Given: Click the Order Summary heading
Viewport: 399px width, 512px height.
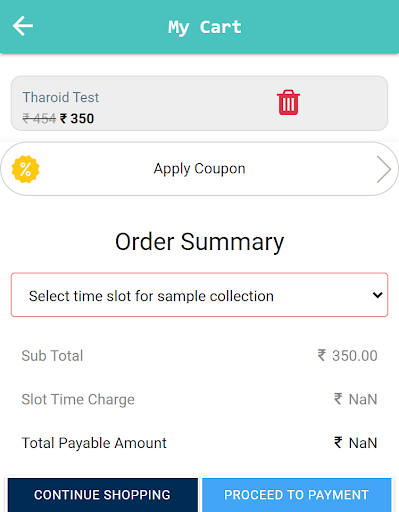Looking at the screenshot, I should pyautogui.click(x=199, y=242).
